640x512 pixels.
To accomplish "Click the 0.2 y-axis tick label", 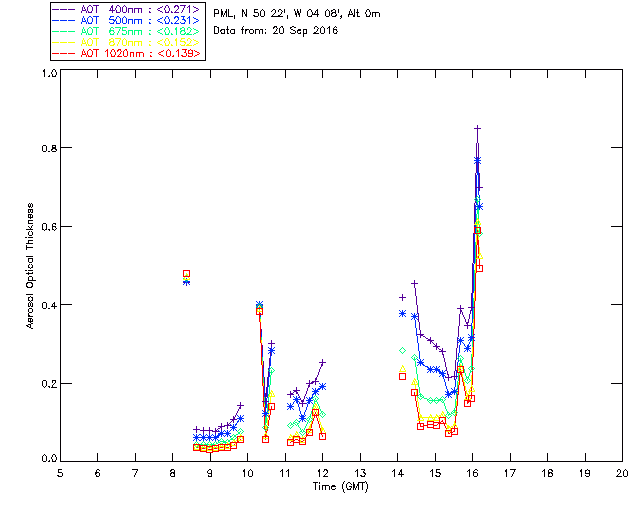I will coord(49,384).
